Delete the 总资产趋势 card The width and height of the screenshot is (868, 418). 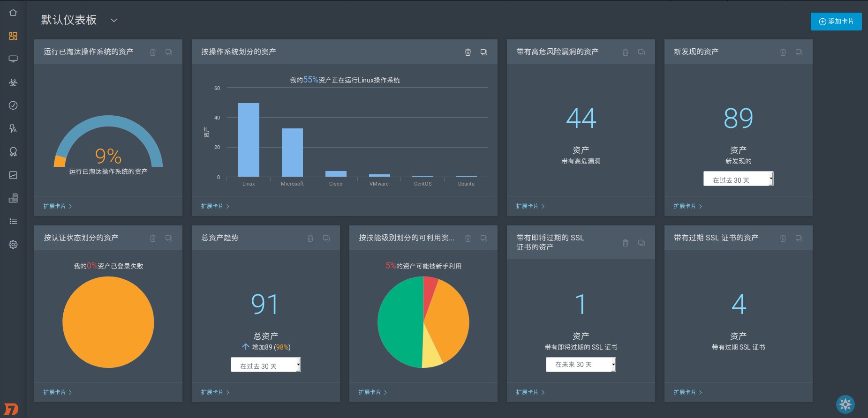coord(310,238)
